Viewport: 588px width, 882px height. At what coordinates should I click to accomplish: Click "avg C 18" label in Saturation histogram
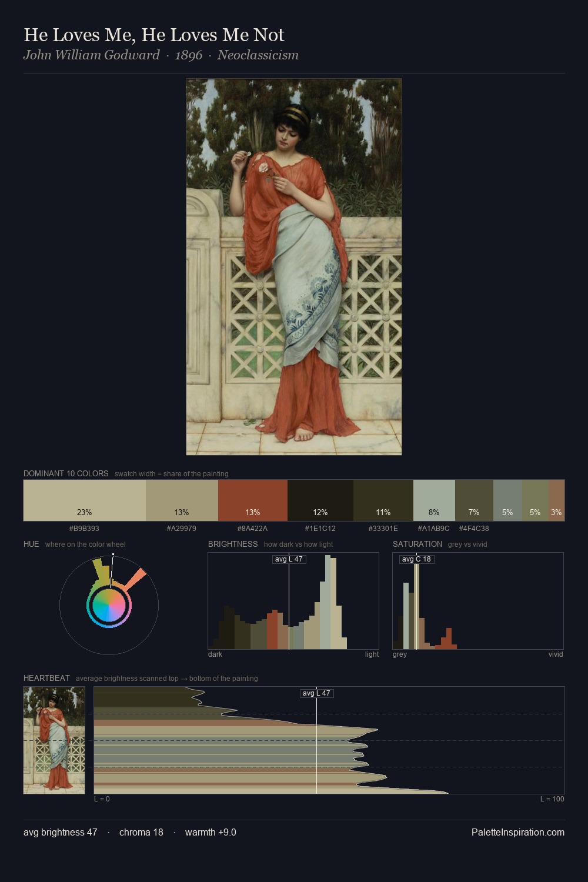pyautogui.click(x=416, y=559)
